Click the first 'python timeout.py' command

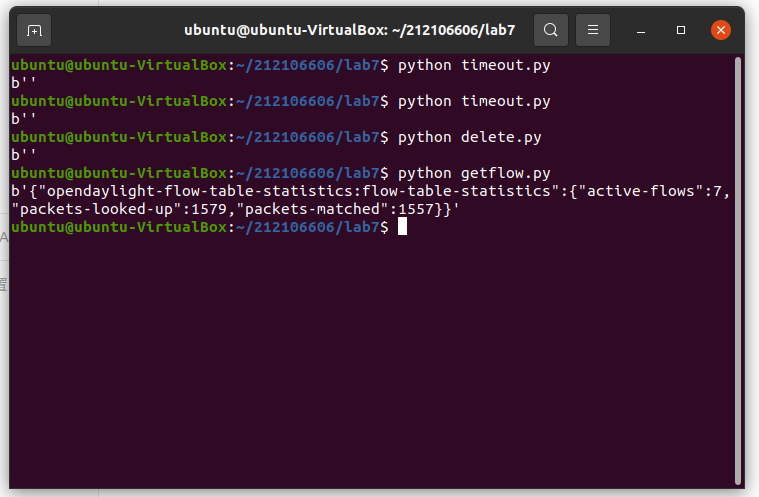pyautogui.click(x=474, y=65)
